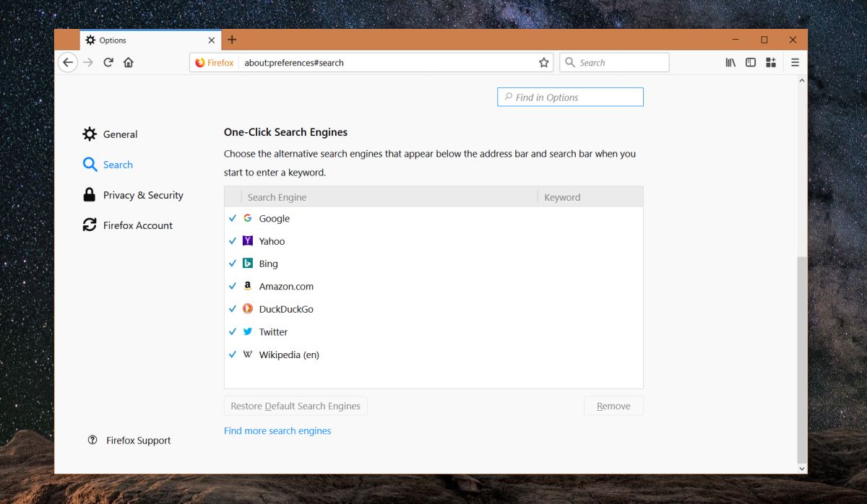Select the DuckDuckGo row name
Viewport: 867px width, 504px height.
pos(286,309)
